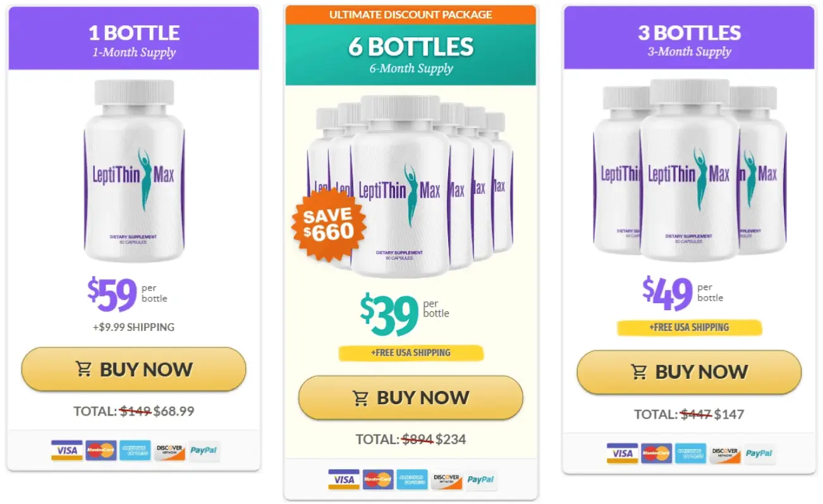The width and height of the screenshot is (823, 504).
Task: Click the Save $660 orange badge
Action: (329, 225)
